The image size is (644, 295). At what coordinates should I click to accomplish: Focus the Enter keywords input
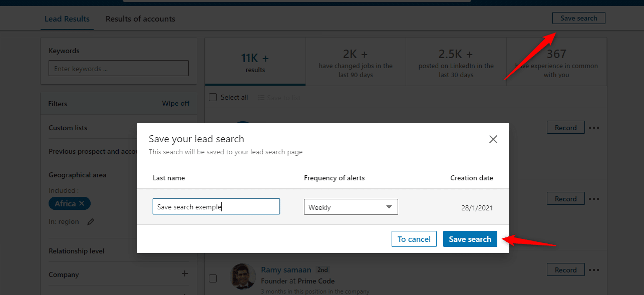pos(119,69)
